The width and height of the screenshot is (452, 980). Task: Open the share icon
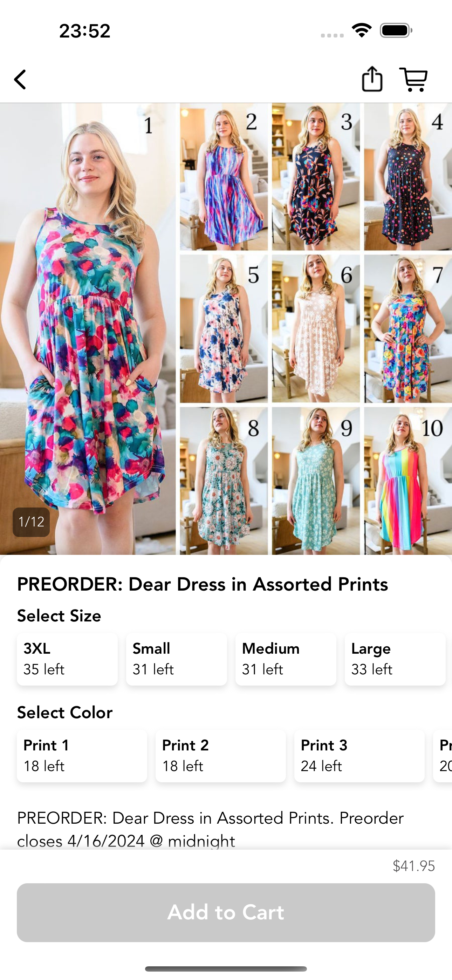pos(372,79)
